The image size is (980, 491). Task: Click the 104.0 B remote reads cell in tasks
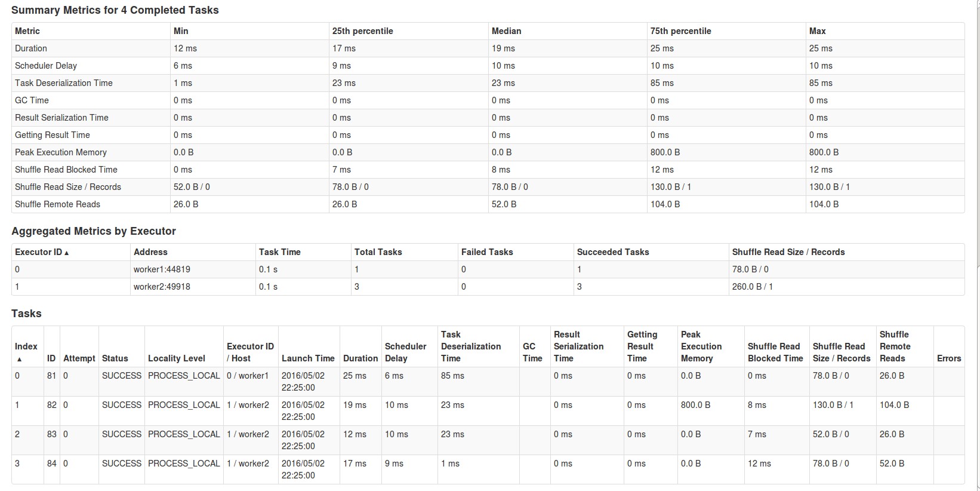(x=894, y=405)
